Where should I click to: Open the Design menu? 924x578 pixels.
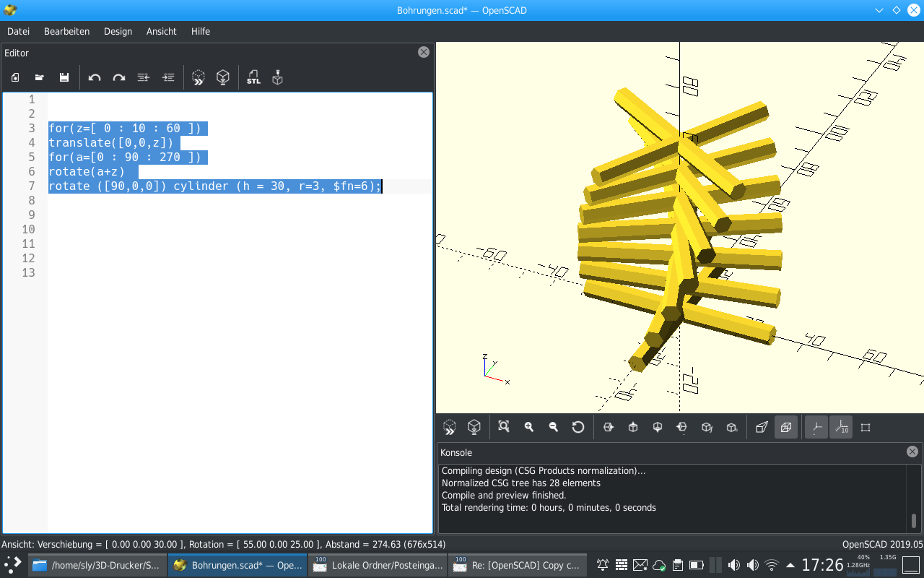pos(118,31)
